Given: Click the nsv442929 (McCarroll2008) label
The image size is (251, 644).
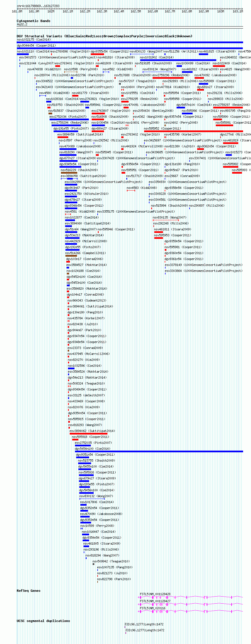Looking at the screenshot, I should (86, 241).
